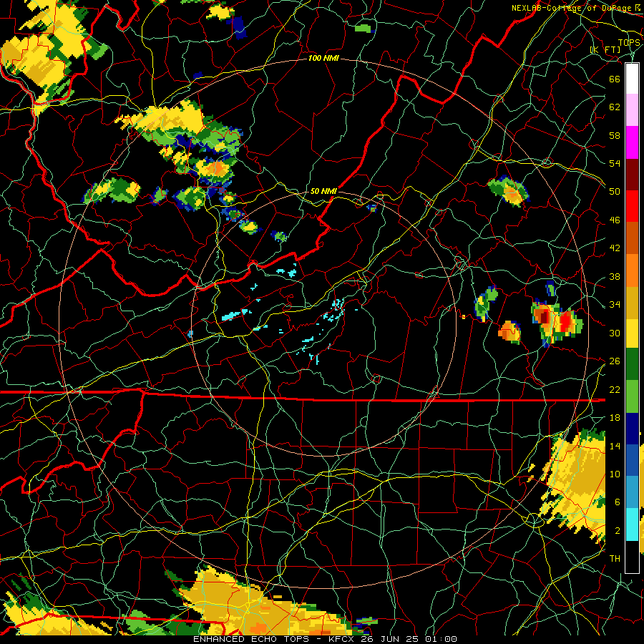The height and width of the screenshot is (644, 644).
Task: Click the '50 NMI' range ring label
Action: tap(323, 191)
